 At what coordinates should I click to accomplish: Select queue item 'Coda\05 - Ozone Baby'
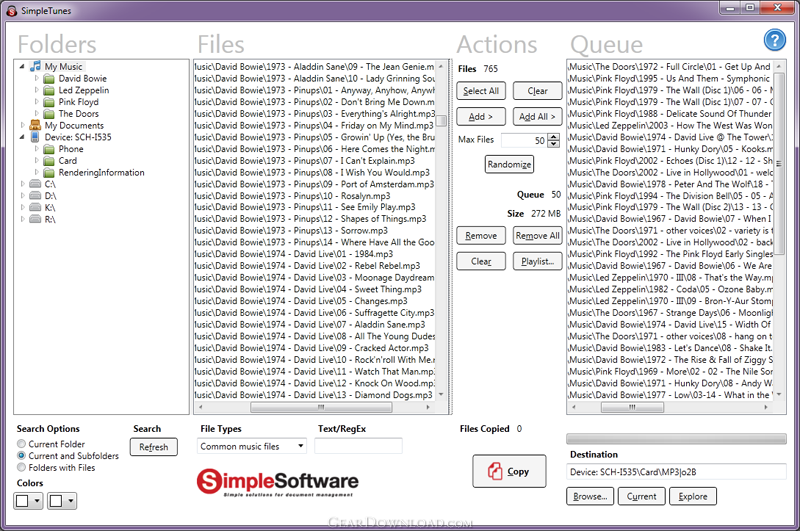click(670, 289)
